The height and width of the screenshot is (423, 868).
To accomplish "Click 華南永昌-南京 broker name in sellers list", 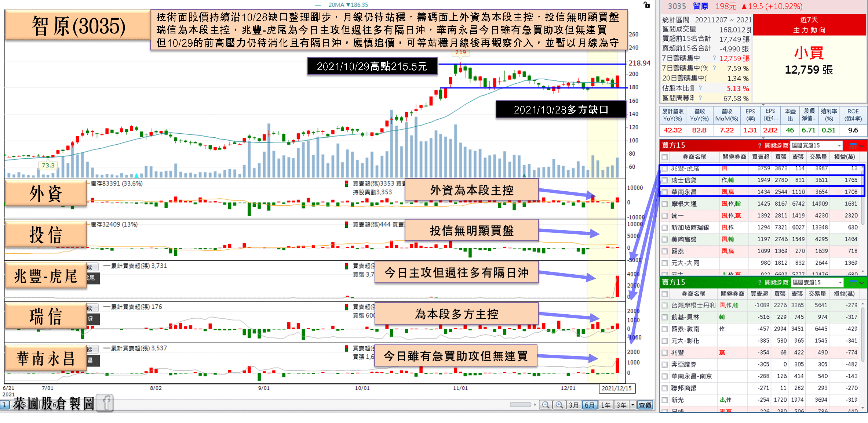I will tap(692, 376).
